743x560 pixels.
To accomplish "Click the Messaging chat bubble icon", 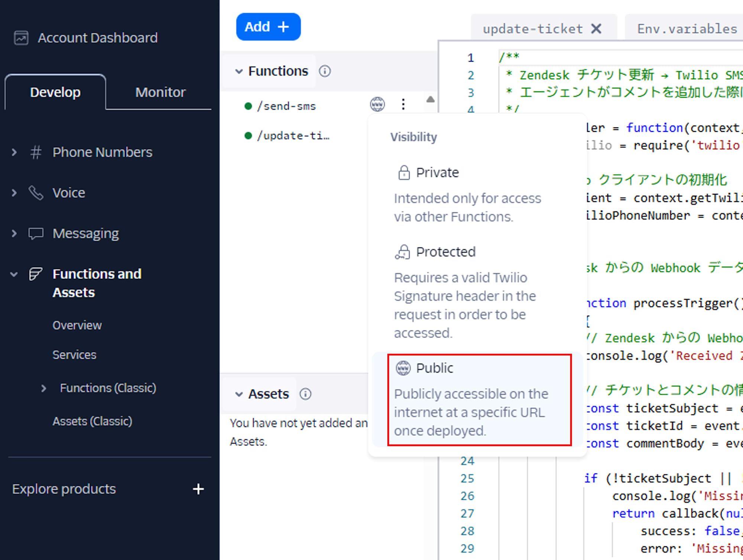I will point(36,234).
